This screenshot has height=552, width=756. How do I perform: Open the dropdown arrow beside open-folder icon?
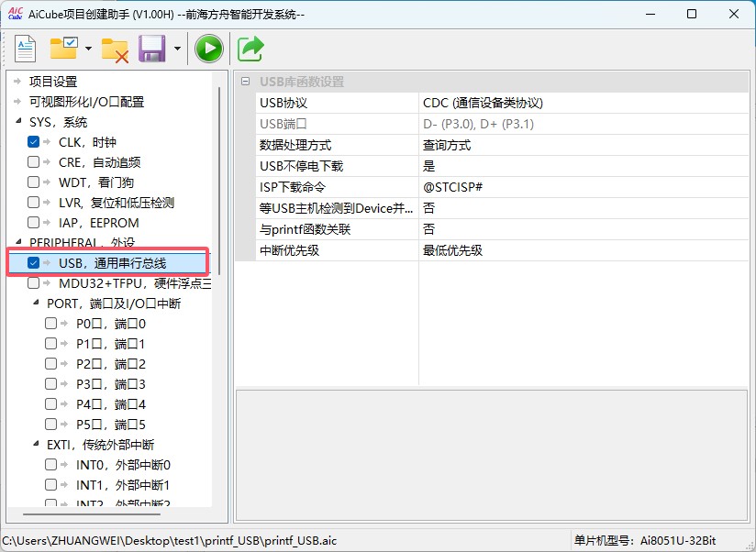88,49
